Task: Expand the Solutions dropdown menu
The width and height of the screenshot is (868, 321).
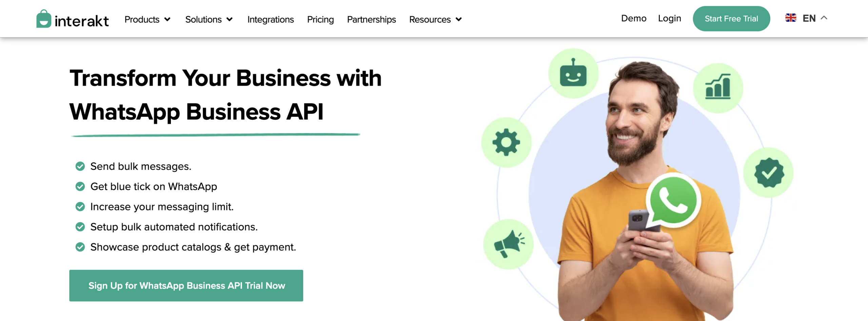Action: [209, 19]
